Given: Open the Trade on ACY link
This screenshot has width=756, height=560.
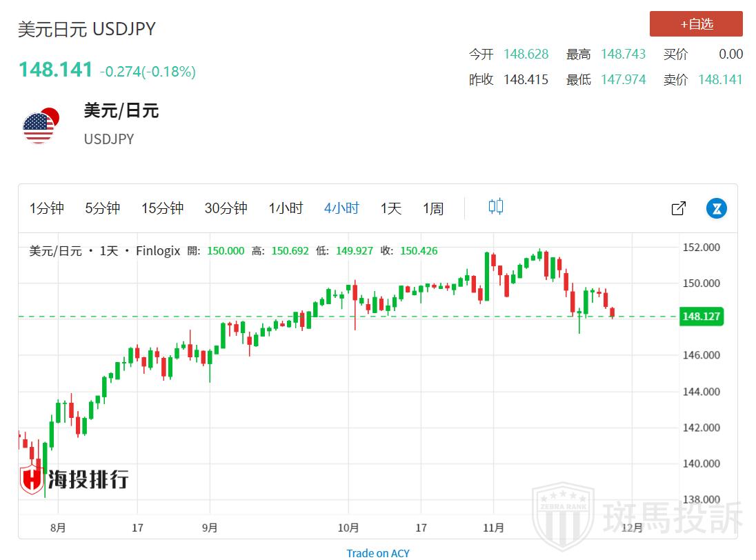Looking at the screenshot, I should [377, 552].
